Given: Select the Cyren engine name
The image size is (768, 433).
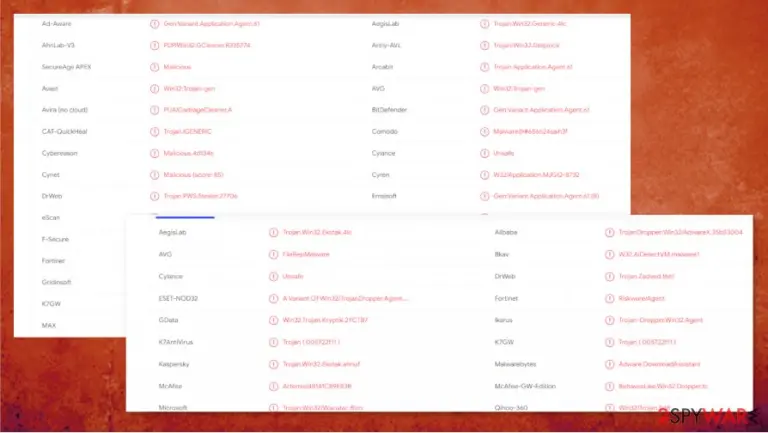Looking at the screenshot, I should pos(380,175).
